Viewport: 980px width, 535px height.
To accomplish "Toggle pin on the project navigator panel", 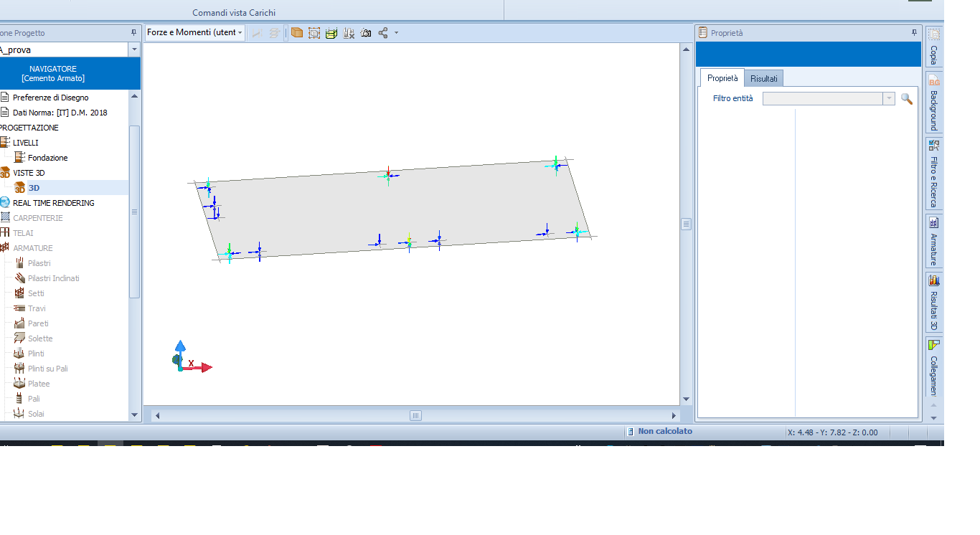I will (x=133, y=33).
